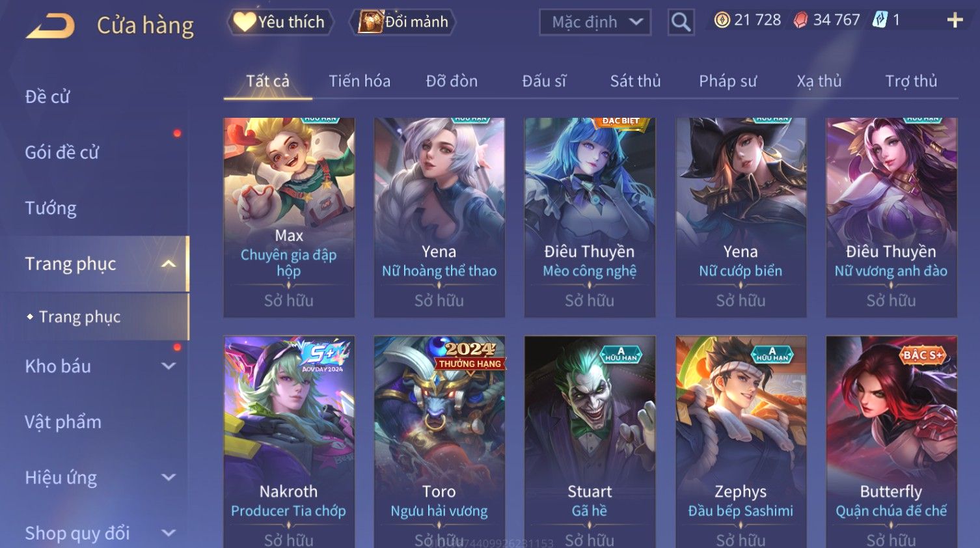This screenshot has height=548, width=980.
Task: Open Stuart Gã hề skin card
Action: click(590, 442)
